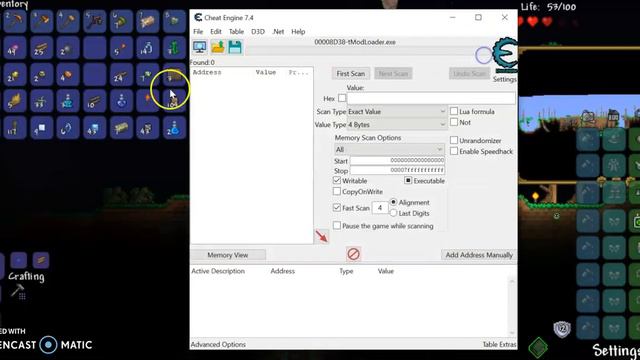
Task: Click the First Scan button
Action: 351,73
